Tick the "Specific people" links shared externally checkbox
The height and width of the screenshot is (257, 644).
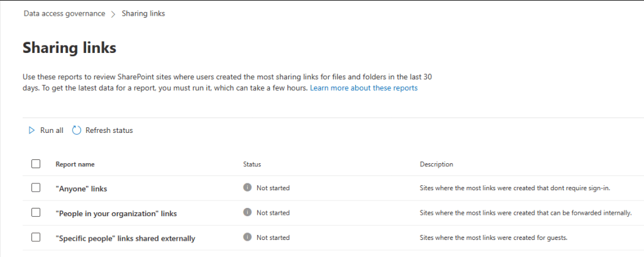tap(36, 237)
